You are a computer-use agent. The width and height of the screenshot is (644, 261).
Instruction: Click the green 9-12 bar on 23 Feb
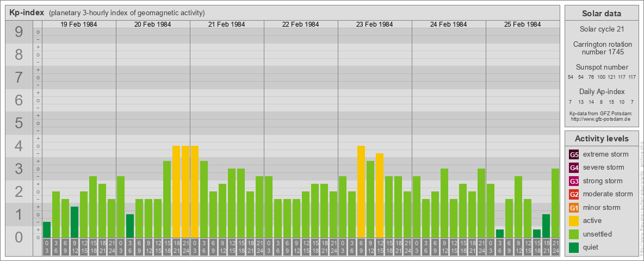(370, 200)
